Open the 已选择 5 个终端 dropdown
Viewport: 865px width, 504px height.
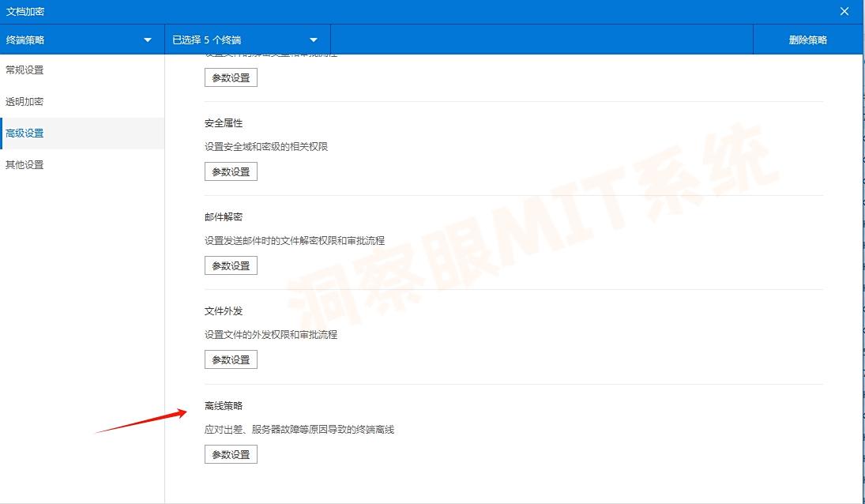coord(247,39)
